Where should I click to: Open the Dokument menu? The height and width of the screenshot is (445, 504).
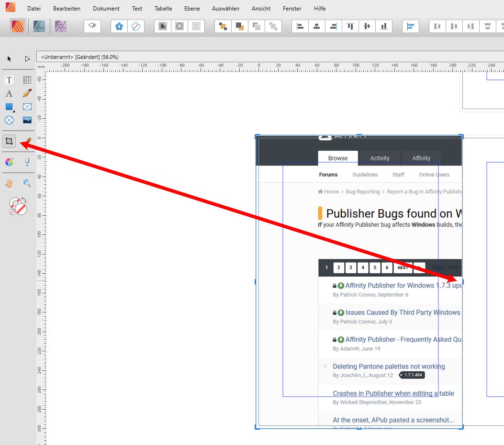point(106,8)
